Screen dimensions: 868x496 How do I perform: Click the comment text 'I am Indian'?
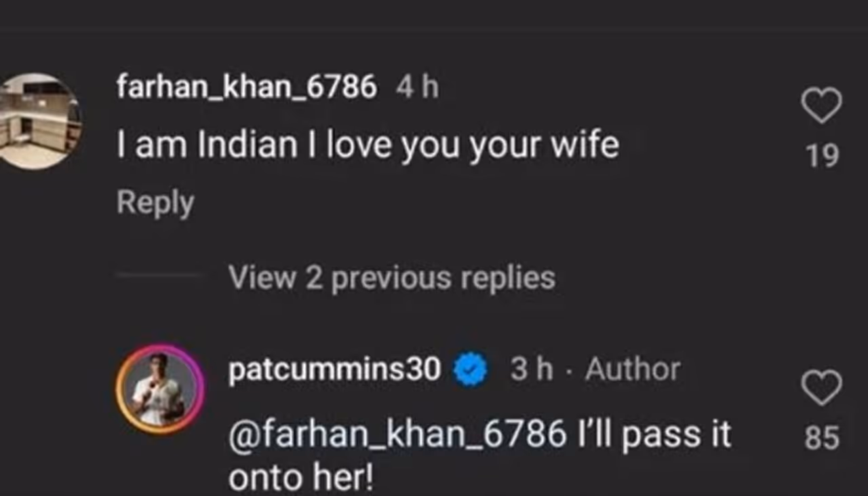click(207, 145)
